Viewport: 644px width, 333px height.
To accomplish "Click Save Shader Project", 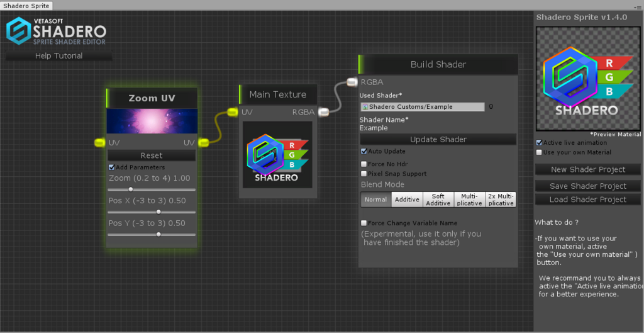I will click(x=588, y=186).
